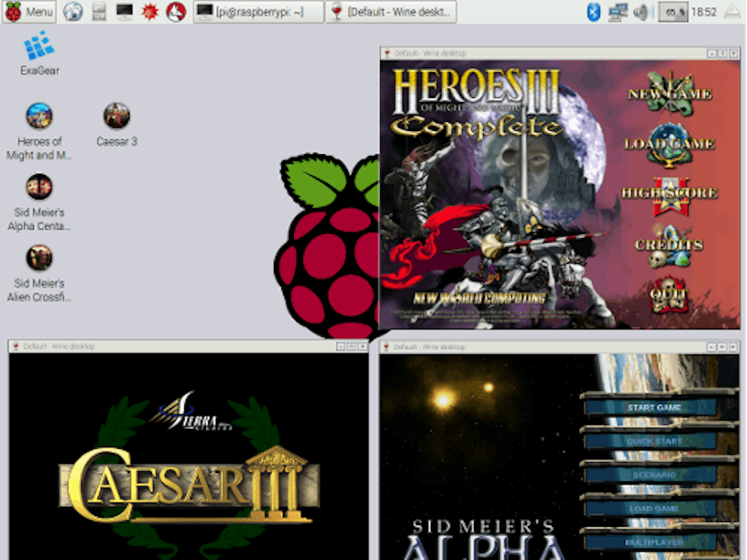Select Load Game in Heroes III
This screenshot has height=560, width=747.
pyautogui.click(x=668, y=144)
